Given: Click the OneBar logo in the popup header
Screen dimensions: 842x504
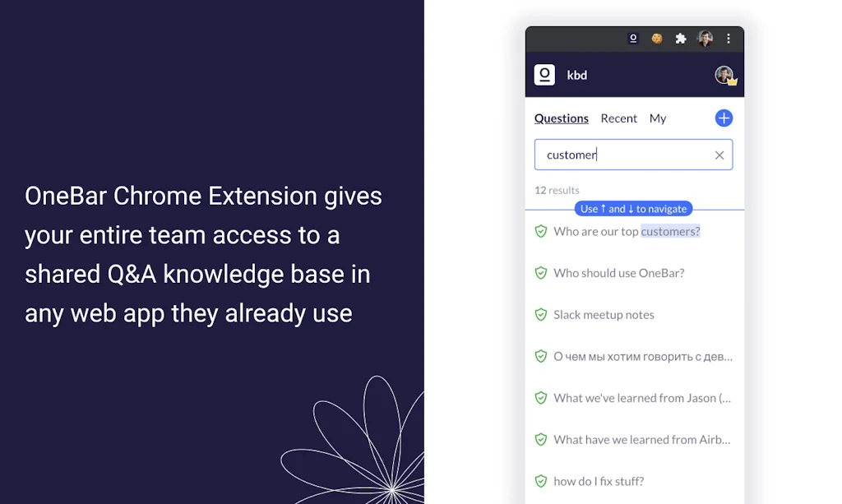Looking at the screenshot, I should click(x=544, y=75).
